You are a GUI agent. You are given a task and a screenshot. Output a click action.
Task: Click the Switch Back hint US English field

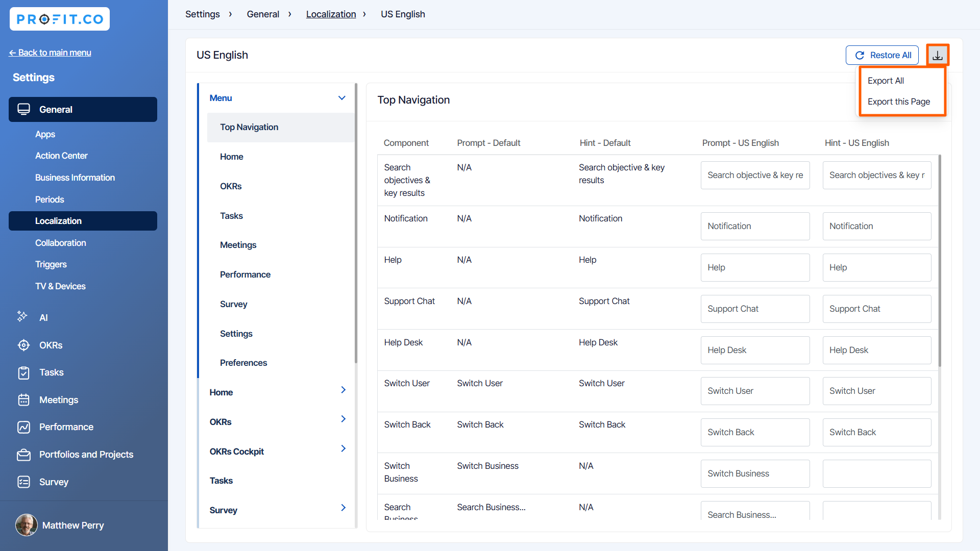pos(877,432)
